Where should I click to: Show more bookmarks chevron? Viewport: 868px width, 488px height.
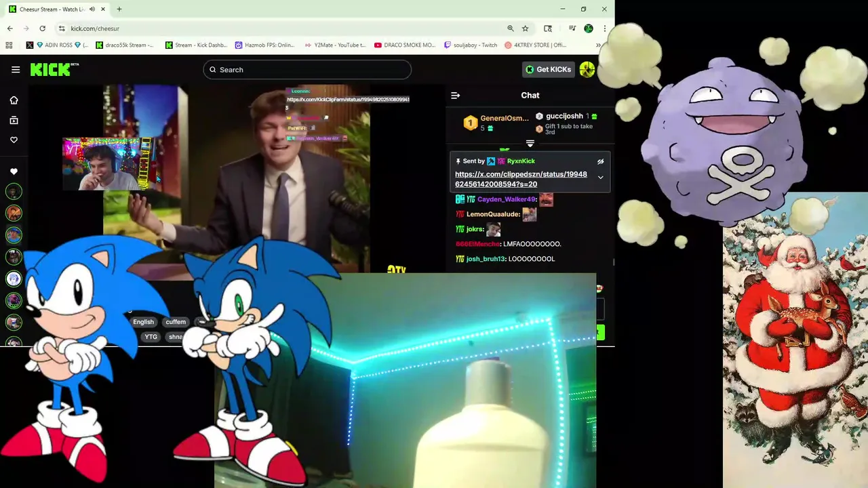598,45
